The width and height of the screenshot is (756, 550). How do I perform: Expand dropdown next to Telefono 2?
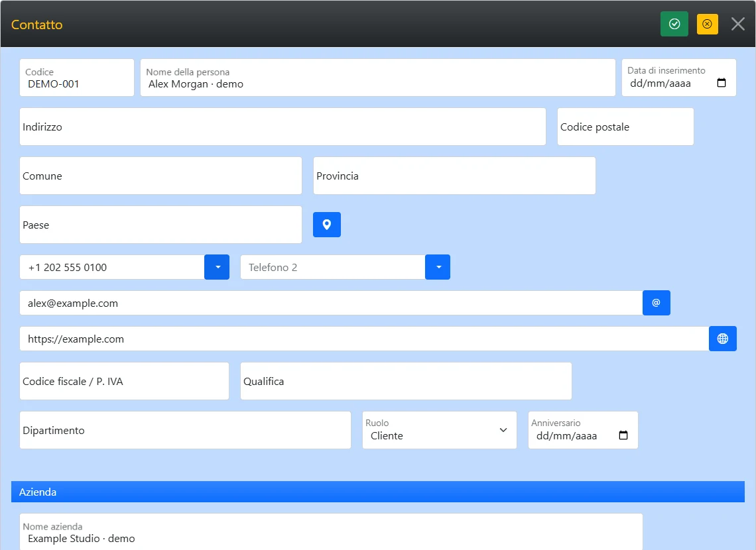tap(438, 267)
